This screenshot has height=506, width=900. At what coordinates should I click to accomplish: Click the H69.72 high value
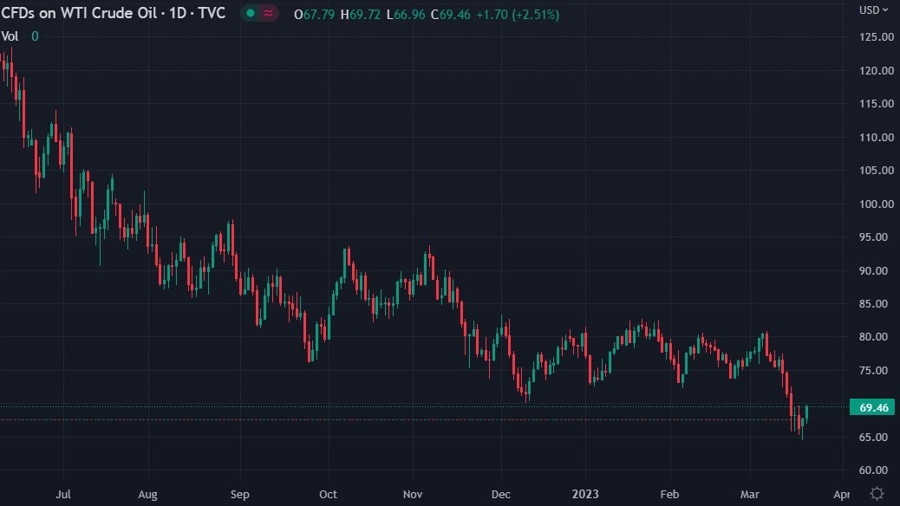360,14
